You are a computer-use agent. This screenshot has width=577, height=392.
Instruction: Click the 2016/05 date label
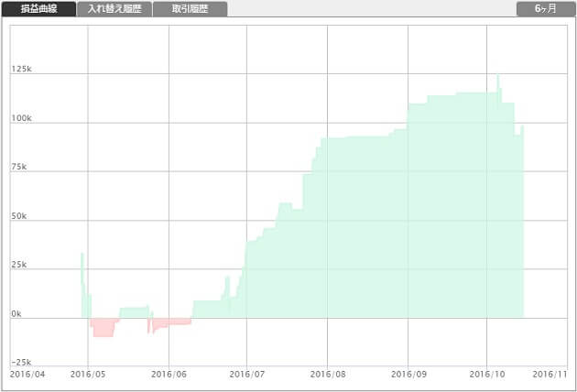click(x=88, y=375)
